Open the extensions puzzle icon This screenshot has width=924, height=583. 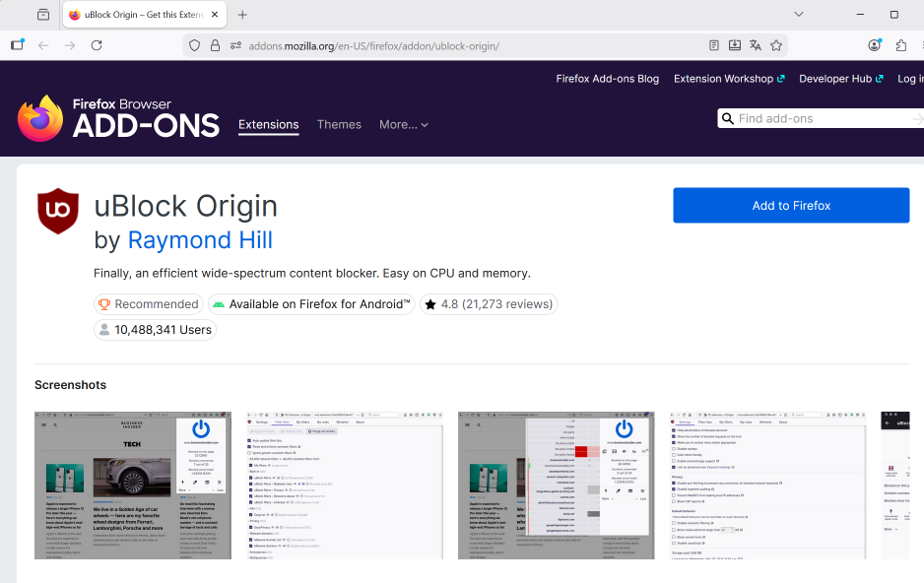click(x=900, y=45)
